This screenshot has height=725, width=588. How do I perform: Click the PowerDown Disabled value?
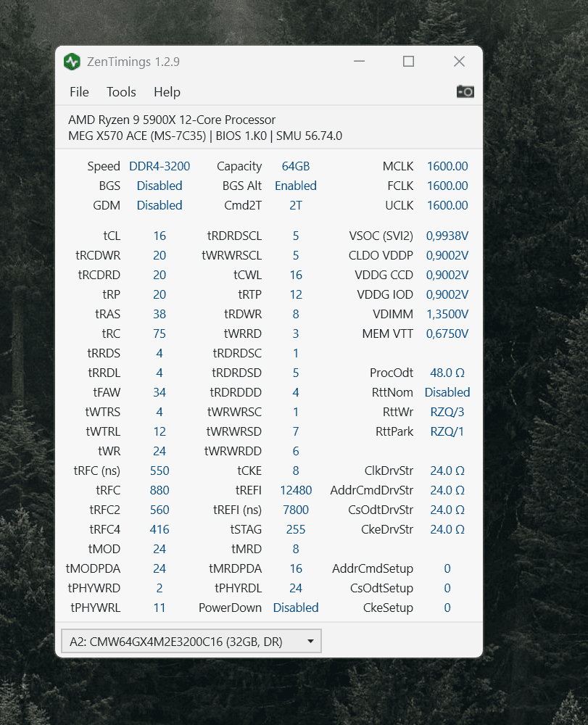point(296,608)
